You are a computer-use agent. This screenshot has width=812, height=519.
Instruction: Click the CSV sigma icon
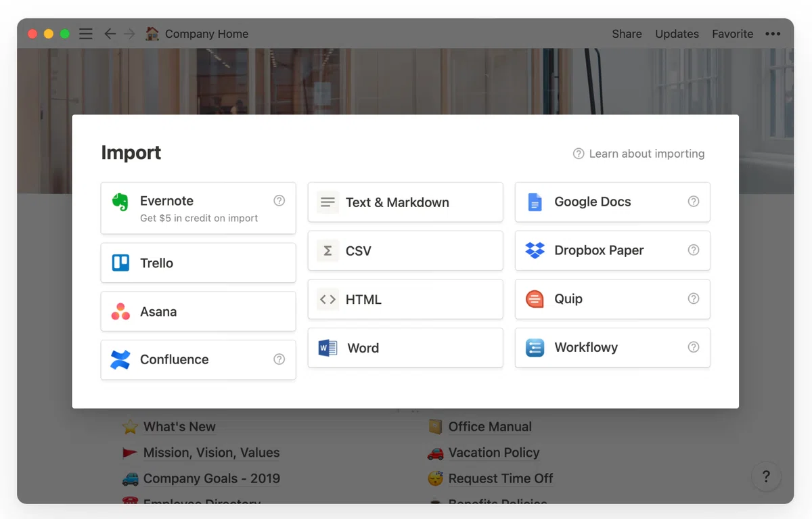coord(328,250)
